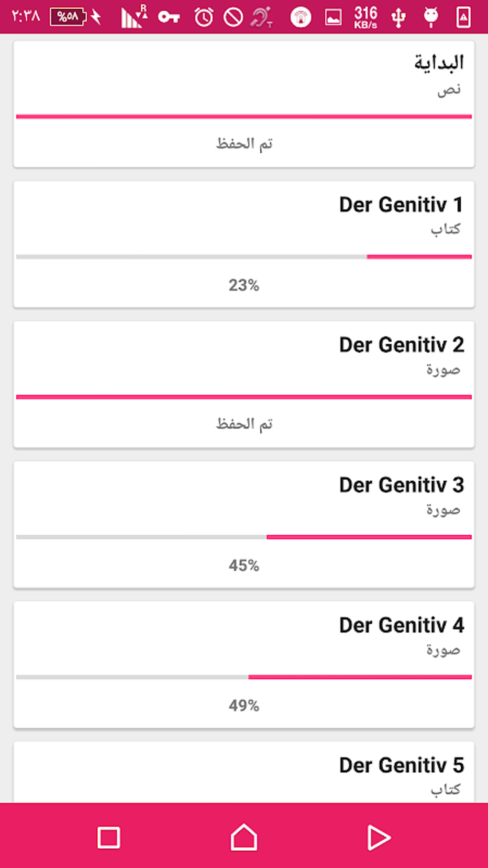Click the Der Genitiv 3 progress bar
488x868 pixels.
(x=244, y=537)
